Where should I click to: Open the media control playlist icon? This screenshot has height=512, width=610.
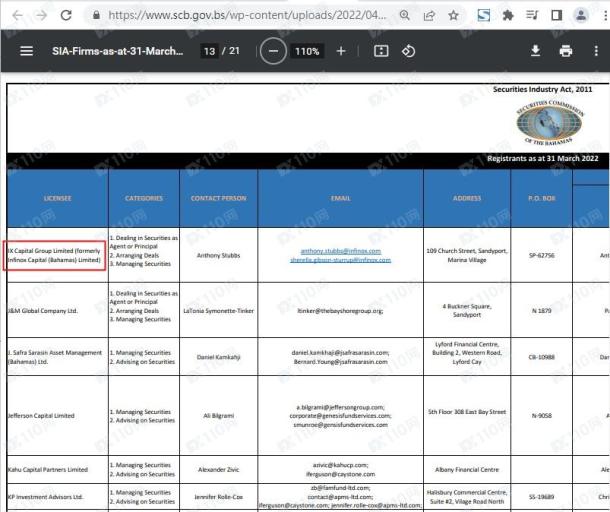(x=532, y=15)
